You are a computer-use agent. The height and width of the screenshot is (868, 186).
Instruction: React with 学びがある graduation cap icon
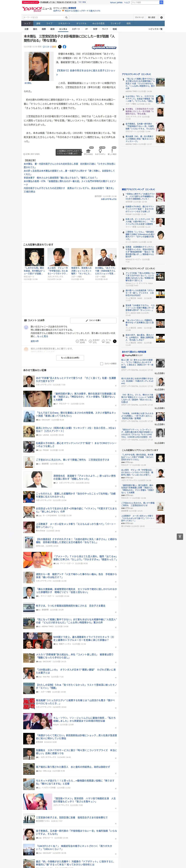(x=89, y=151)
